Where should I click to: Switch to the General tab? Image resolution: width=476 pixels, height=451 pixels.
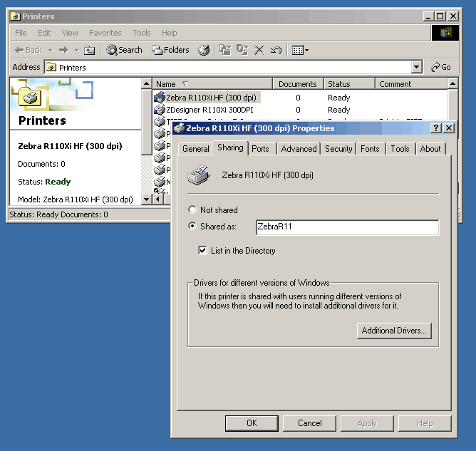tap(195, 149)
